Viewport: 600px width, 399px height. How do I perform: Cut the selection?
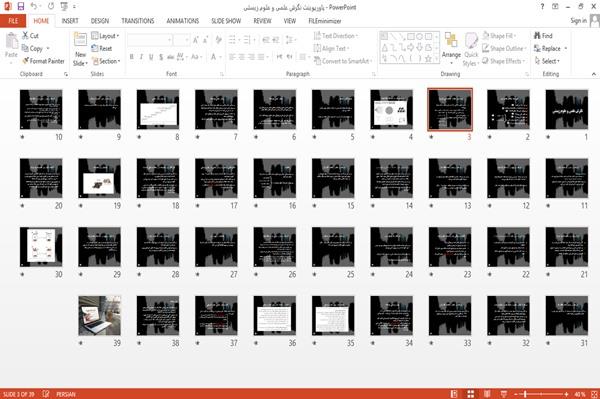[x=30, y=36]
